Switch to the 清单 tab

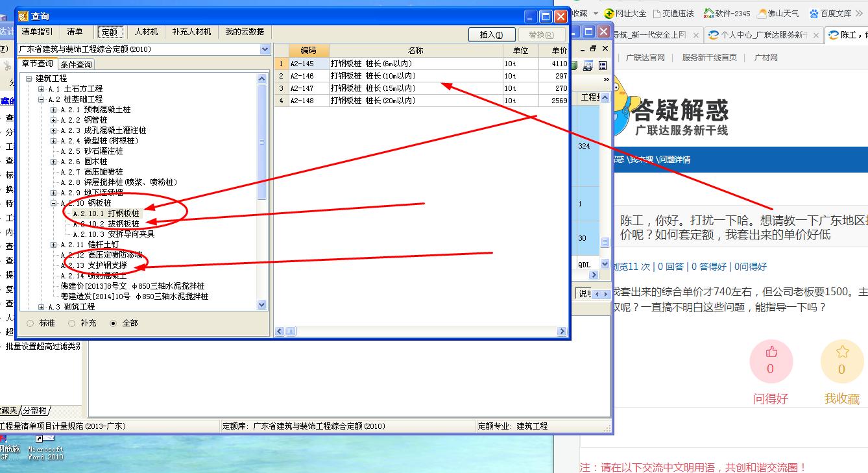[x=75, y=32]
